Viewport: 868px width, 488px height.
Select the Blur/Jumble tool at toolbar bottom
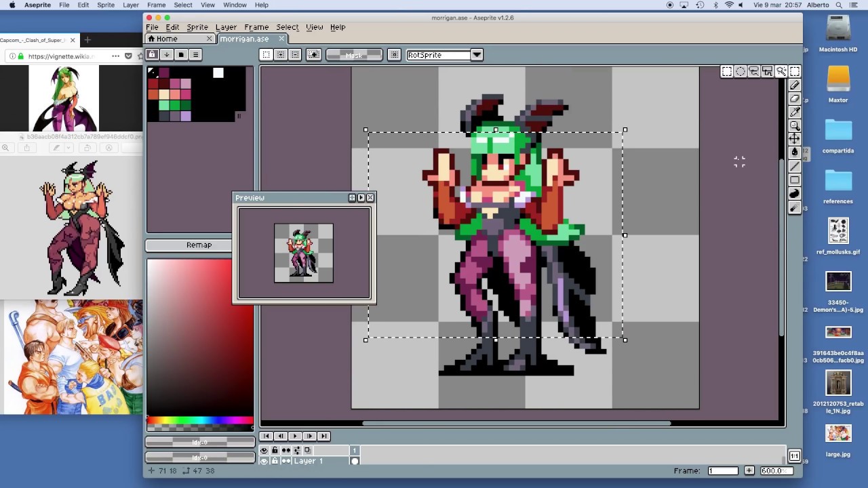coord(794,208)
